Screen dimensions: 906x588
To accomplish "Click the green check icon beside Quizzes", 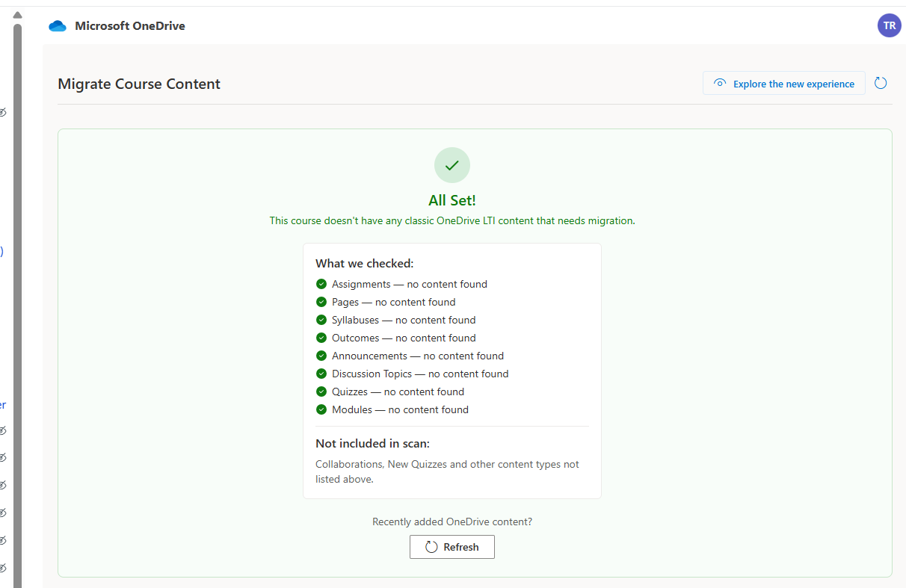I will (x=321, y=392).
